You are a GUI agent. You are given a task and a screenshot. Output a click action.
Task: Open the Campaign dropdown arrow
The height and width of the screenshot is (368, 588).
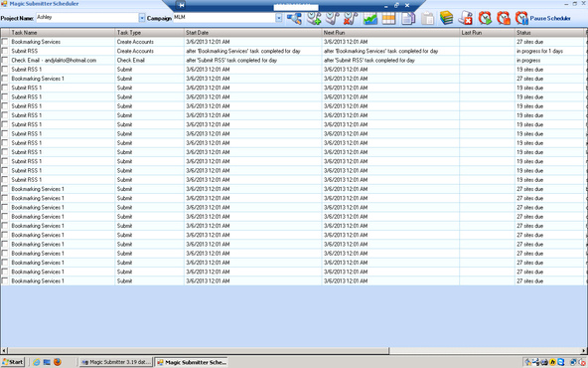(279, 18)
